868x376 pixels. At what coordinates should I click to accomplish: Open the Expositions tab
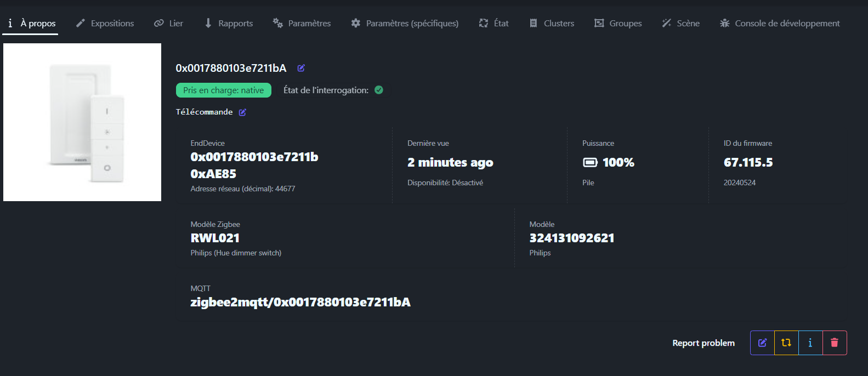point(105,23)
